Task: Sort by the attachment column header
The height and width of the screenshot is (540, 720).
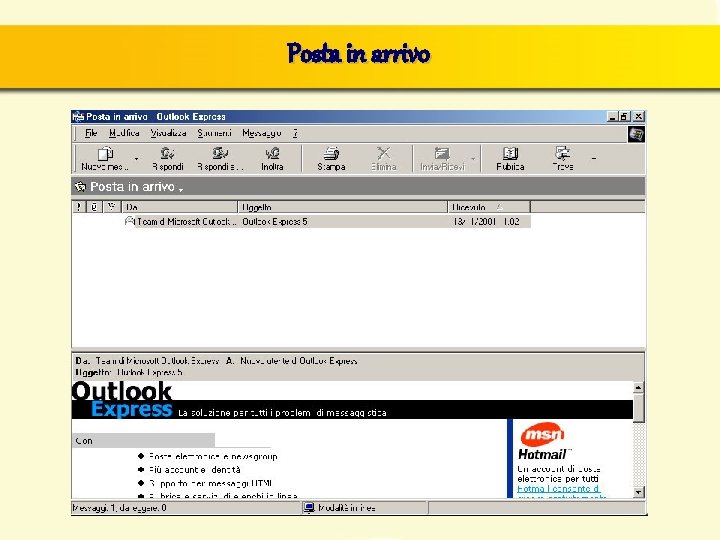Action: pos(94,207)
